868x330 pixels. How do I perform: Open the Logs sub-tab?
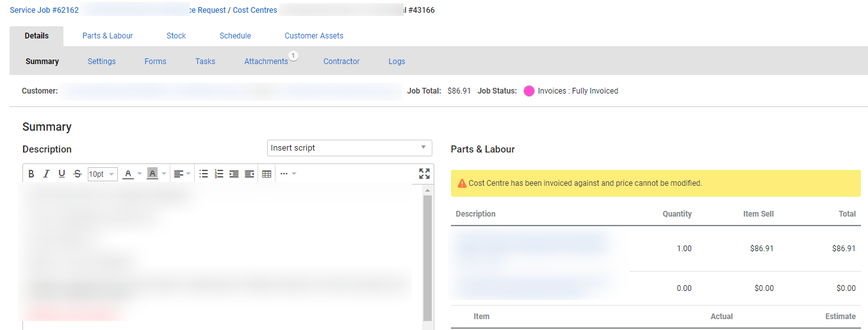397,62
